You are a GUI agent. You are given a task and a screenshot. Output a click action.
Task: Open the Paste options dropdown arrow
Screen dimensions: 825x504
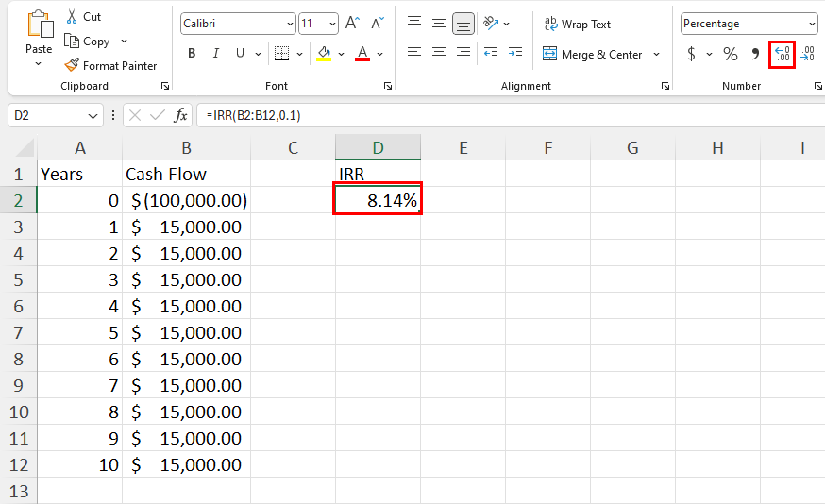[x=39, y=64]
